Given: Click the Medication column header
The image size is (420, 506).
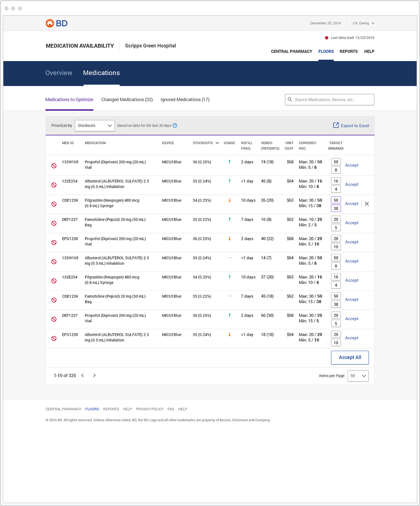Looking at the screenshot, I should [x=95, y=143].
